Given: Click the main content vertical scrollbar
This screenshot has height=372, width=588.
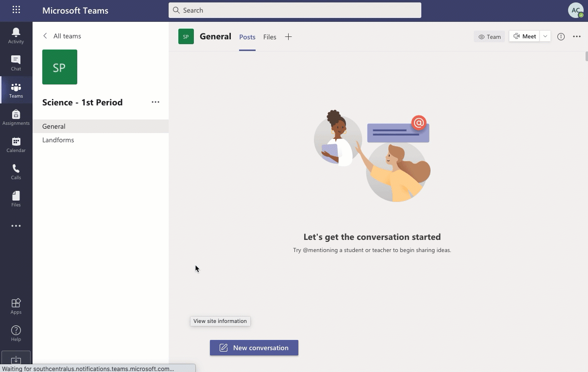Looking at the screenshot, I should 586,56.
